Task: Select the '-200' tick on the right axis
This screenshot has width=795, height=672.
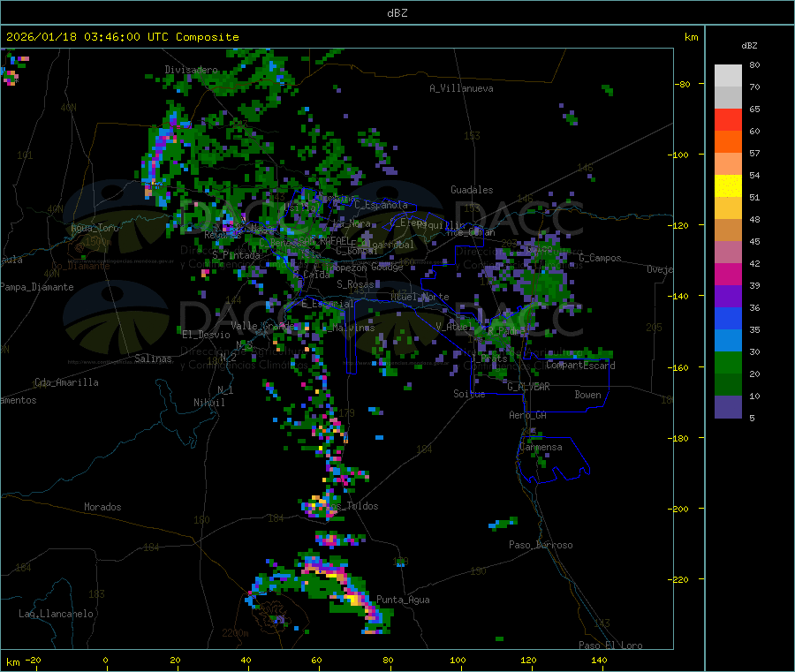Action: pos(679,509)
